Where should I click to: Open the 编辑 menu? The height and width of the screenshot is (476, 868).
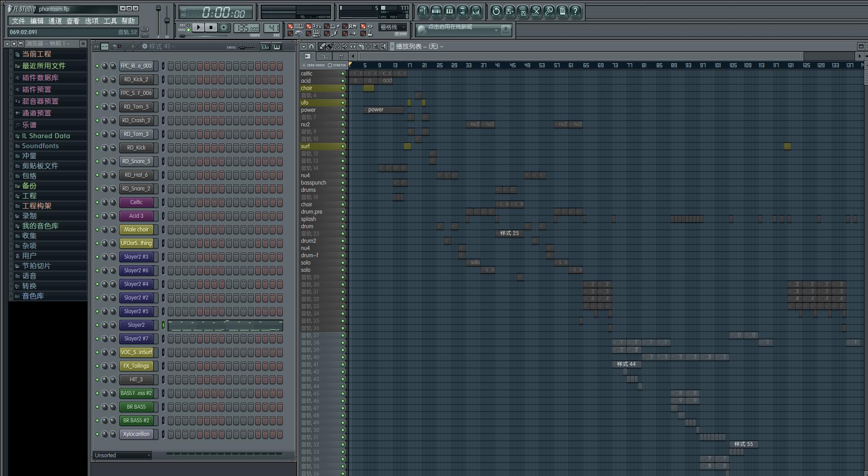pyautogui.click(x=37, y=21)
